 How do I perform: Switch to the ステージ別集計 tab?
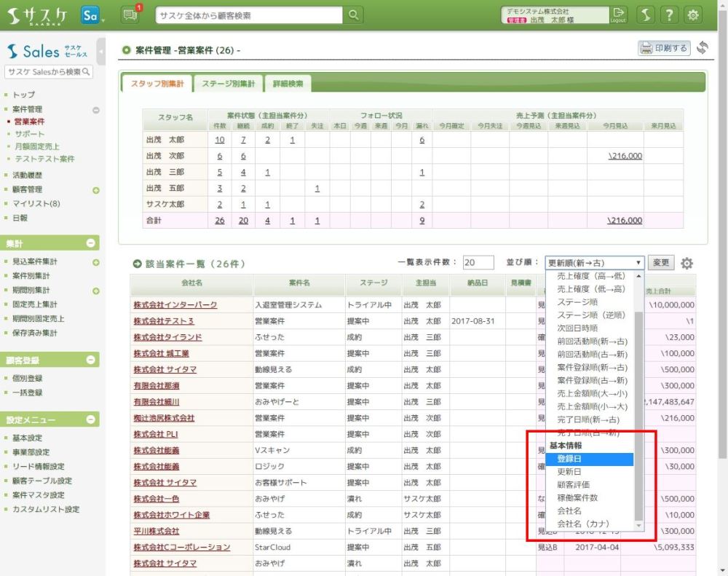tap(228, 84)
